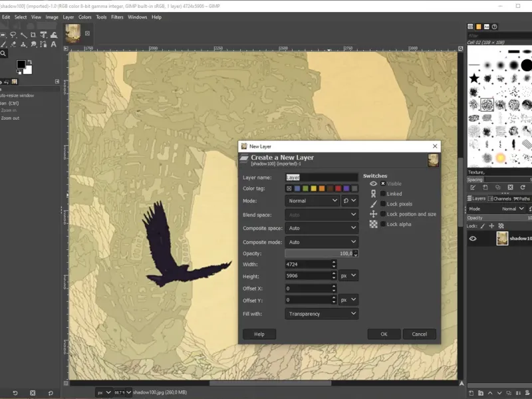Toggle the eye icon for shadow100 layer
The width and height of the screenshot is (532, 399).
click(x=473, y=239)
